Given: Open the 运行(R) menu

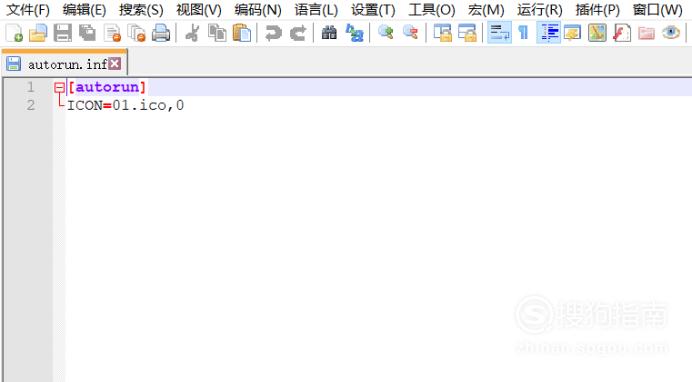Looking at the screenshot, I should 540,10.
